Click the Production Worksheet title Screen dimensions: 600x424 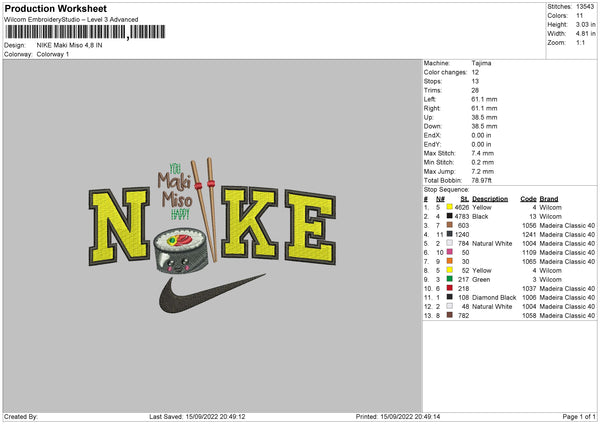coord(56,8)
